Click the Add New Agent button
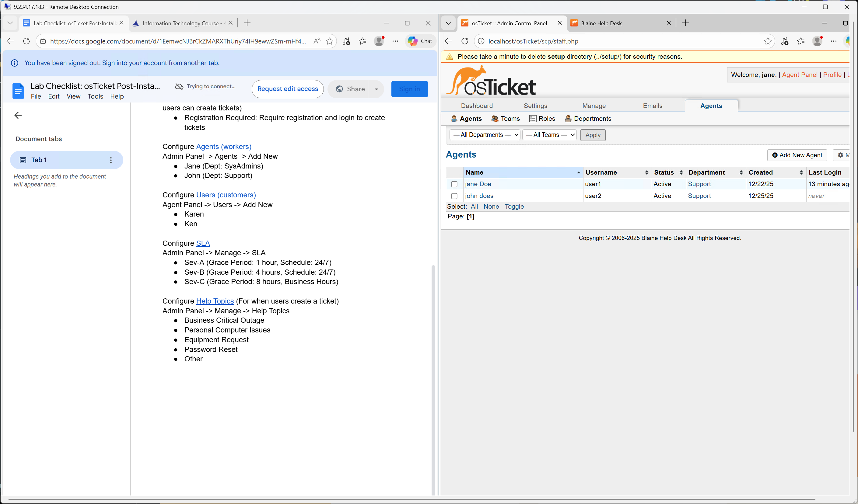The width and height of the screenshot is (858, 504). click(x=797, y=155)
